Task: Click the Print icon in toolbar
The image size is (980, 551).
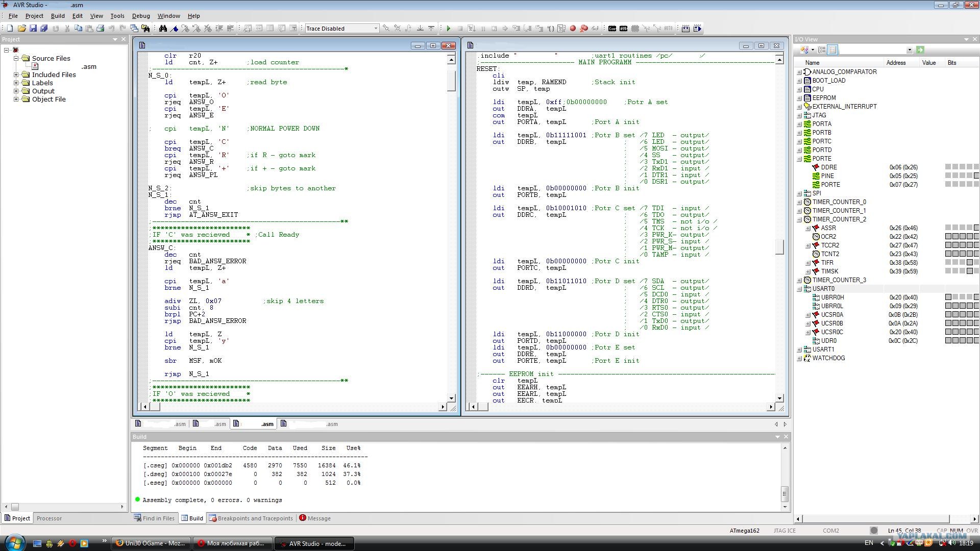Action: click(x=101, y=29)
